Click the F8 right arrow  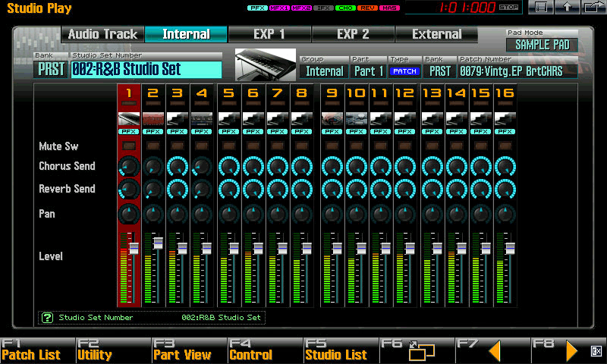pyautogui.click(x=572, y=351)
